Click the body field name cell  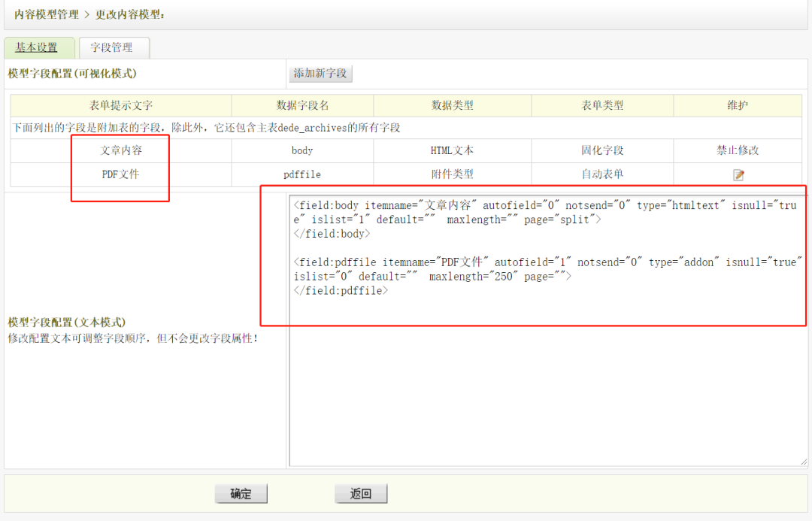pos(302,150)
